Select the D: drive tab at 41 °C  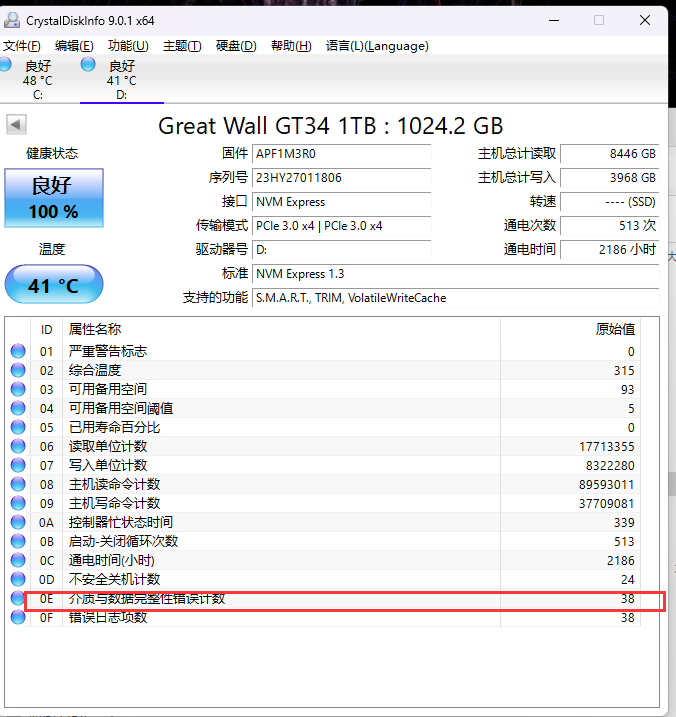point(122,80)
